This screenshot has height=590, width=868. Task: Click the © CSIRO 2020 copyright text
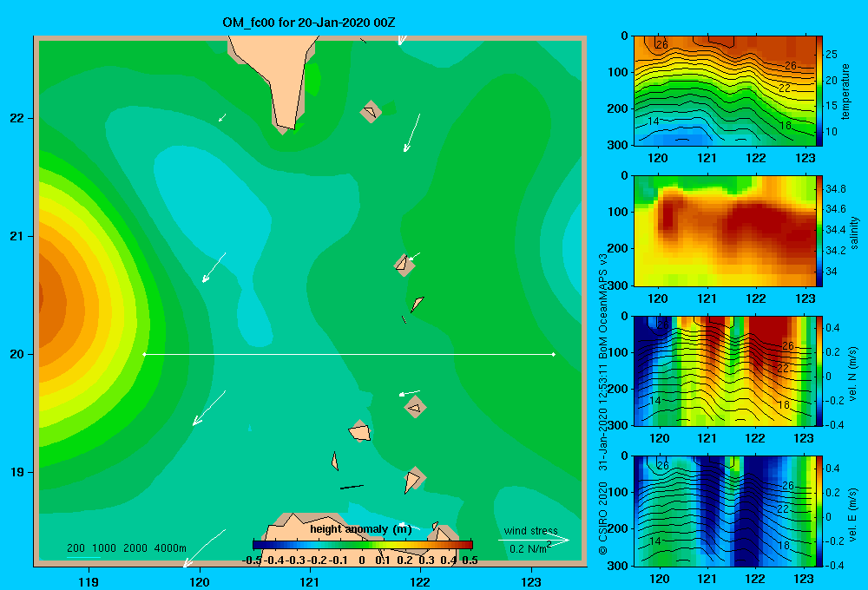point(603,518)
